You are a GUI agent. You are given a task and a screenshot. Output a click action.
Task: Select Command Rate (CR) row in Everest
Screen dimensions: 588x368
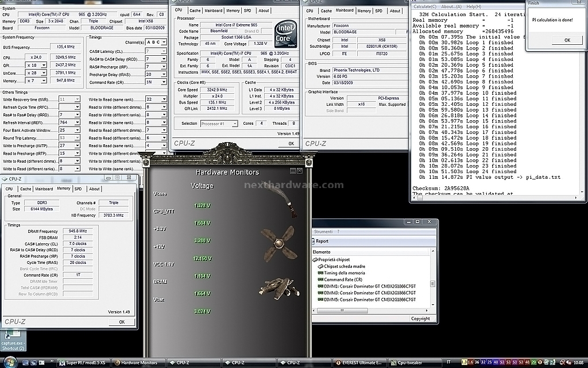340,279
